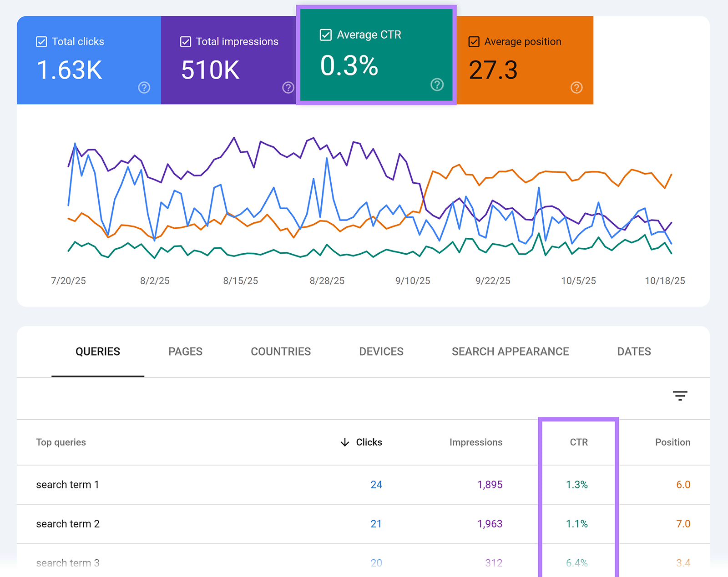Open the Search Appearance tab
The width and height of the screenshot is (728, 577).
[x=510, y=351]
